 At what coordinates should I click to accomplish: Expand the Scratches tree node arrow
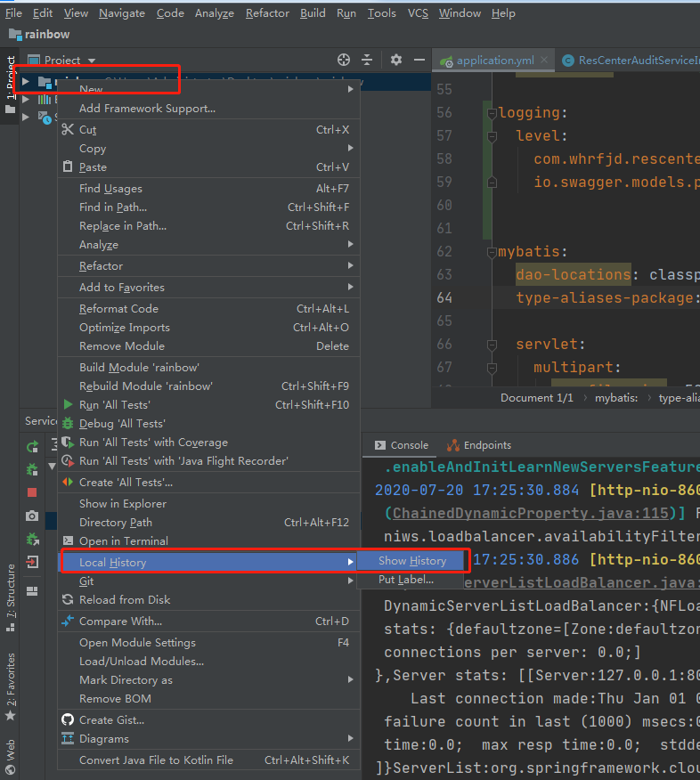25,118
